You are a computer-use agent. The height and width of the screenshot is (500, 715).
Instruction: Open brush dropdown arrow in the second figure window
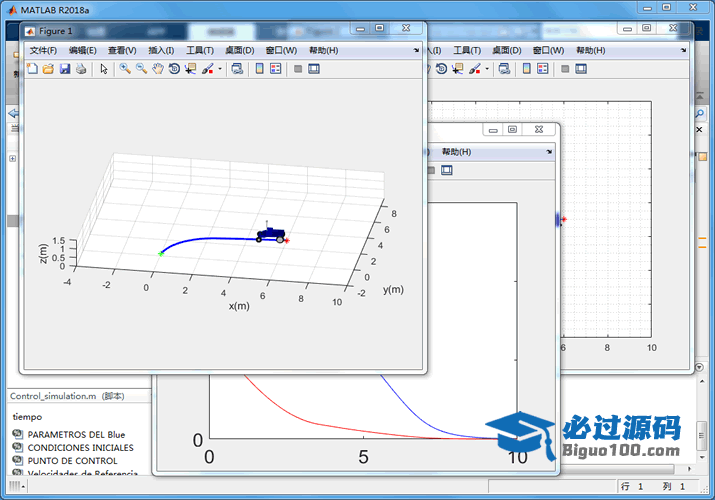488,69
